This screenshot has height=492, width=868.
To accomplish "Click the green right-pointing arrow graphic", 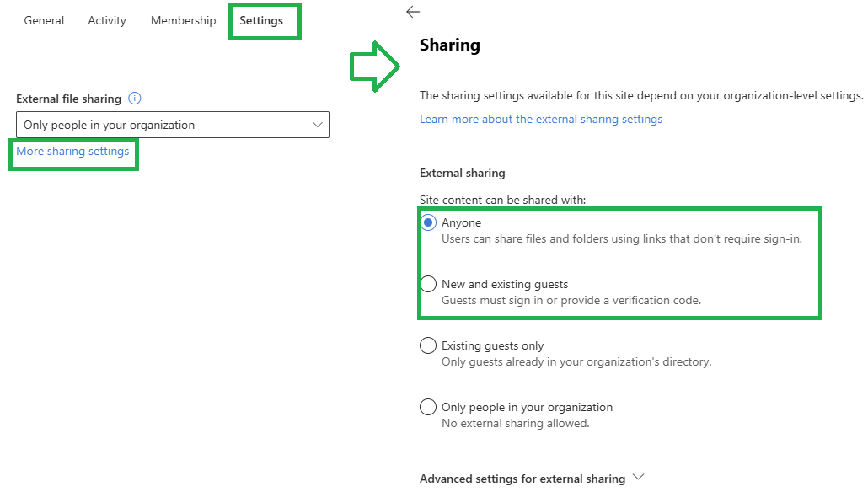I will coord(375,67).
